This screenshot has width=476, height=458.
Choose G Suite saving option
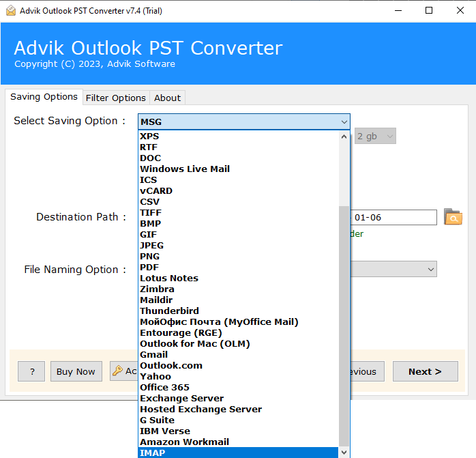[238, 420]
